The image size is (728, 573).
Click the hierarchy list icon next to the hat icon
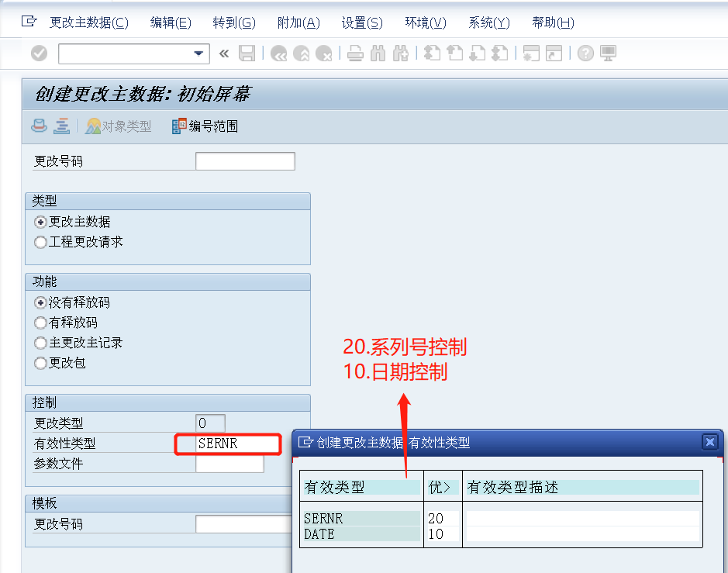click(x=61, y=126)
